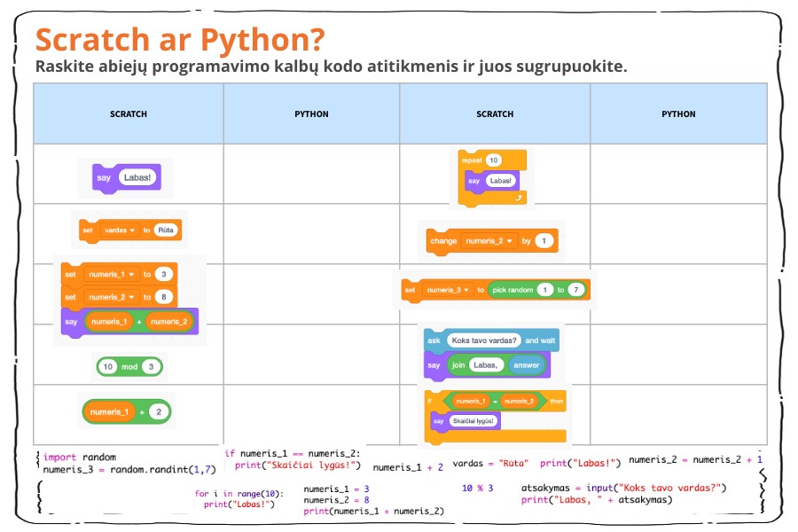The image size is (798, 532).
Task: Click the 'mod' label in the green operator
Action: [129, 366]
